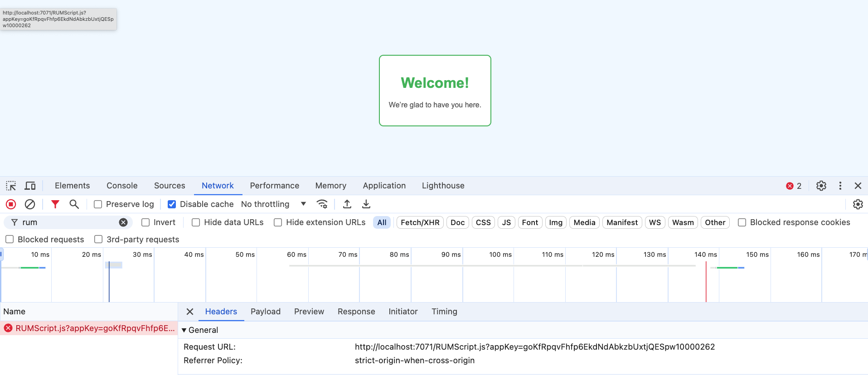This screenshot has height=375, width=868.
Task: Open network search with magnifier icon
Action: point(74,204)
